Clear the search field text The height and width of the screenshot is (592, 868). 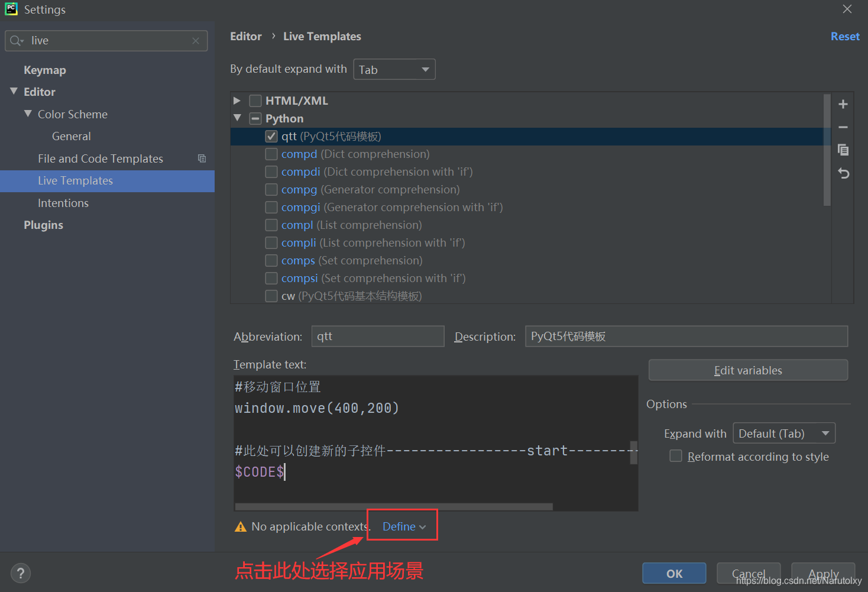[196, 41]
